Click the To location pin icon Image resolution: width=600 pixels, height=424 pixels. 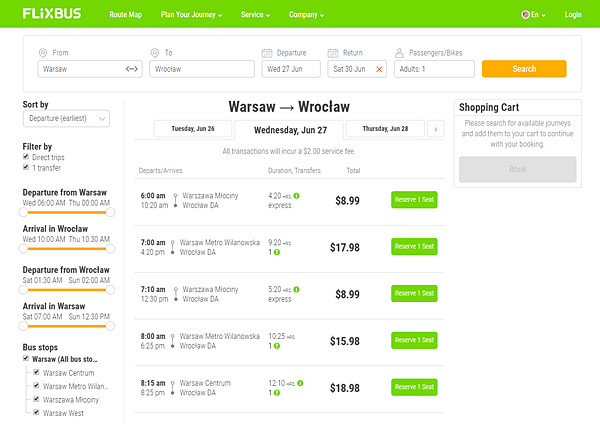(155, 53)
